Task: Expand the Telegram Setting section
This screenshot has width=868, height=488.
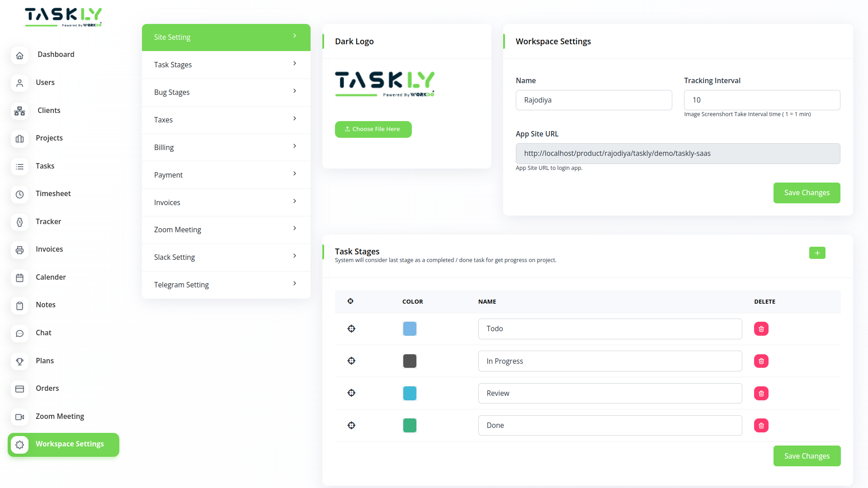Action: click(x=226, y=285)
